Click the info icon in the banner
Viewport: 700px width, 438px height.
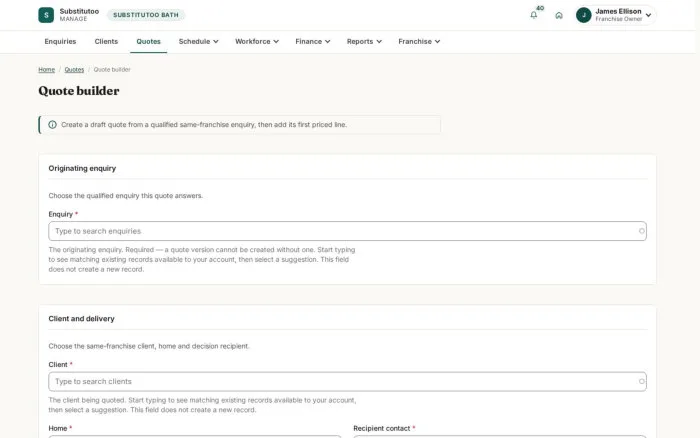click(52, 125)
